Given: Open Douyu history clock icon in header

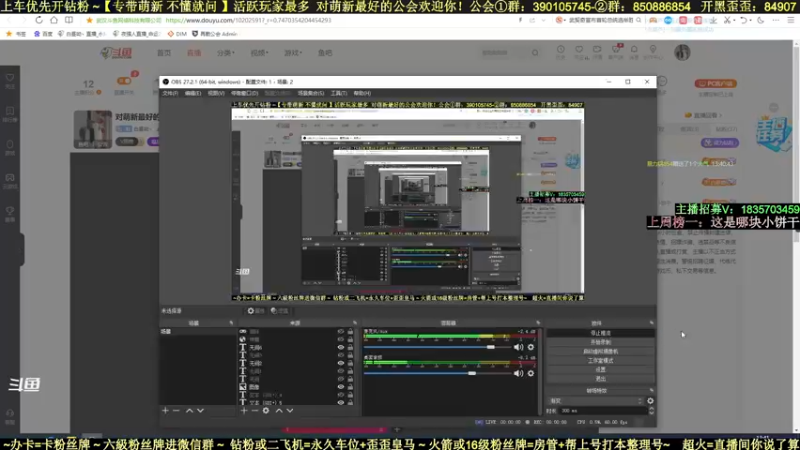Looking at the screenshot, I should (561, 50).
